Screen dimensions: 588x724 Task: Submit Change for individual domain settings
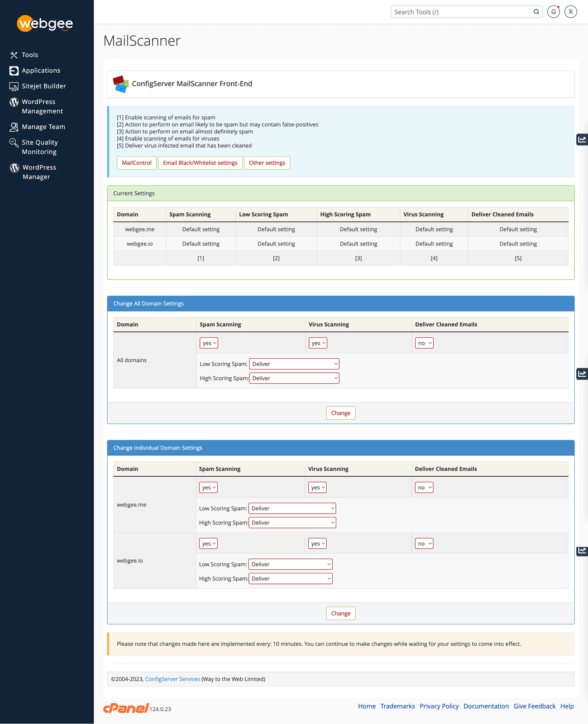click(x=341, y=613)
